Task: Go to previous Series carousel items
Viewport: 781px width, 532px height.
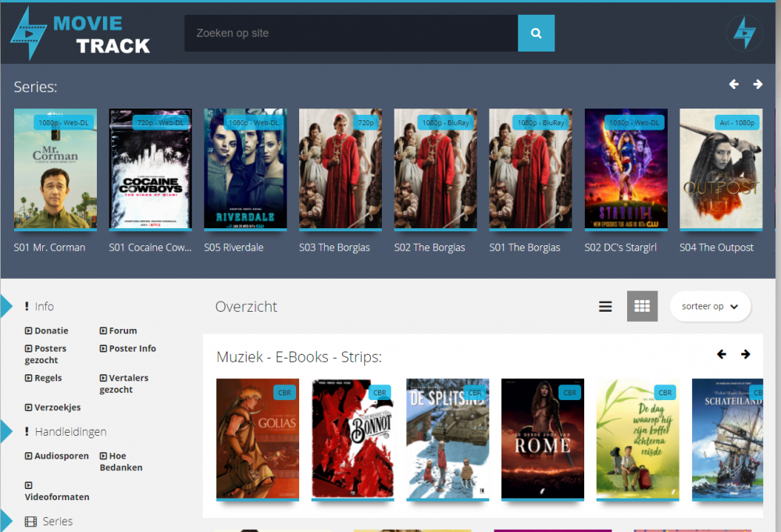Action: pos(733,84)
